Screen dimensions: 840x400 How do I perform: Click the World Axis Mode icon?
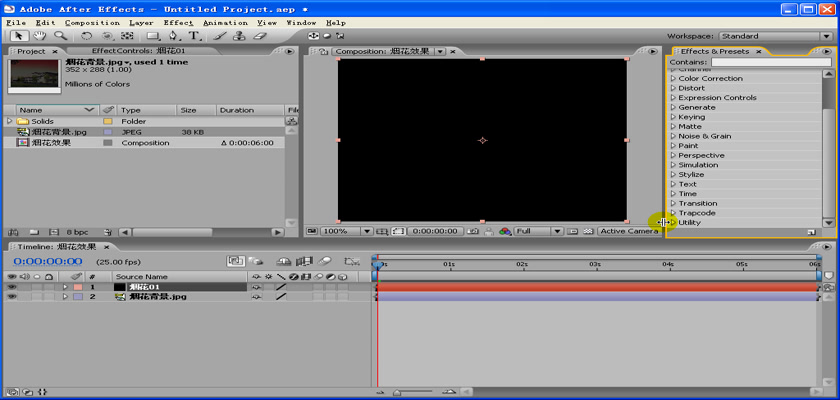(327, 36)
